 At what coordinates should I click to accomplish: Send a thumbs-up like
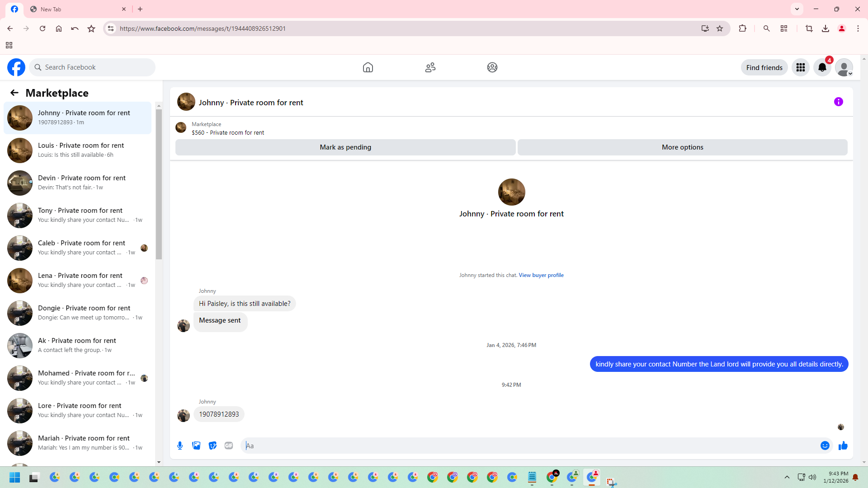click(x=843, y=446)
